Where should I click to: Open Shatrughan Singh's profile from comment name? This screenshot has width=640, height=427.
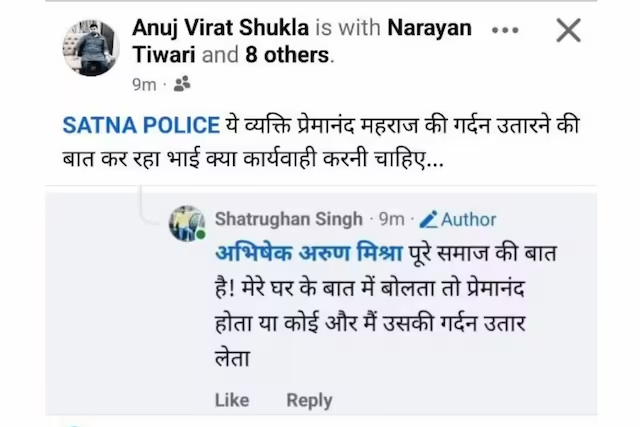pos(289,219)
